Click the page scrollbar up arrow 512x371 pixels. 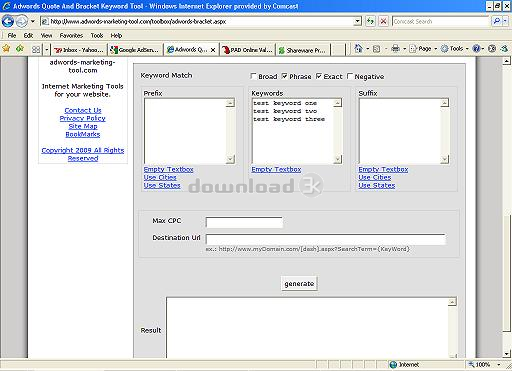[x=506, y=61]
